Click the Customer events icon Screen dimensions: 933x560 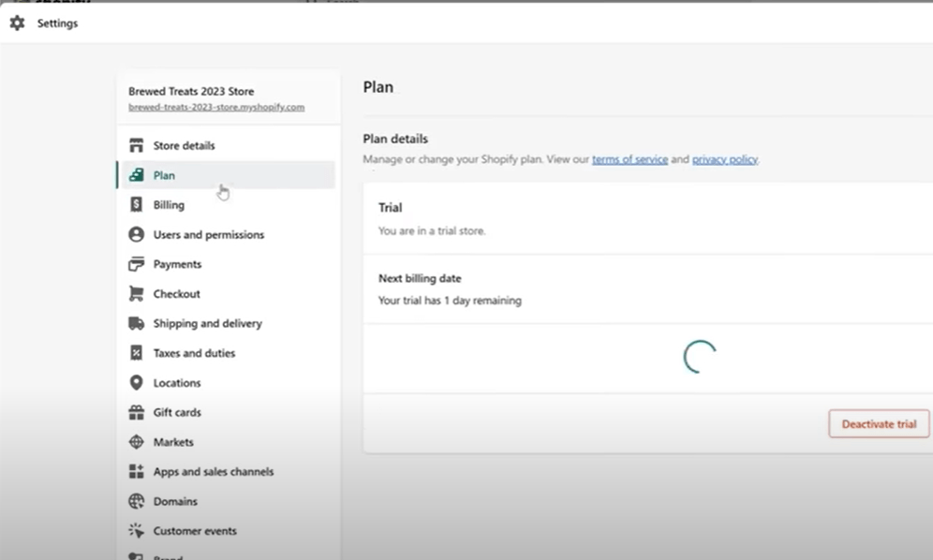(136, 530)
